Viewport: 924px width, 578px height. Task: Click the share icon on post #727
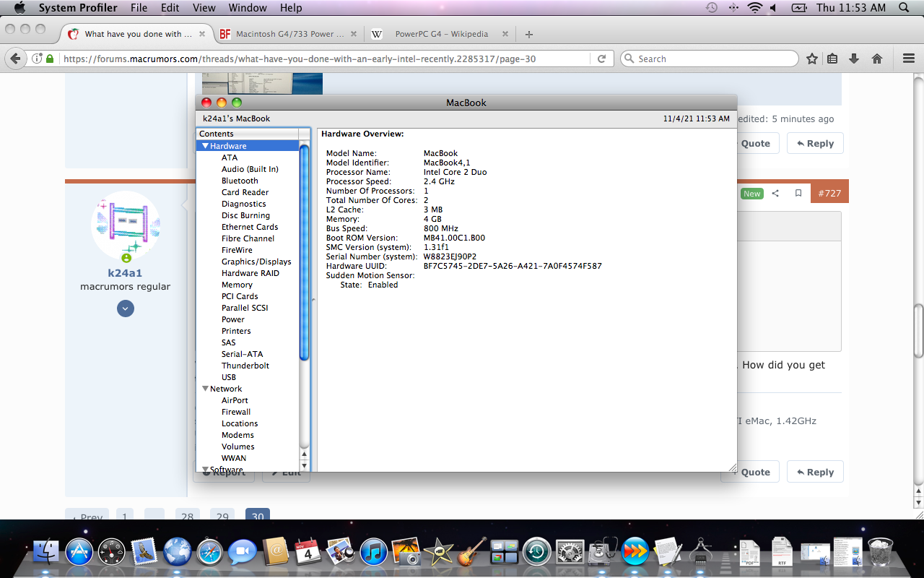[775, 193]
